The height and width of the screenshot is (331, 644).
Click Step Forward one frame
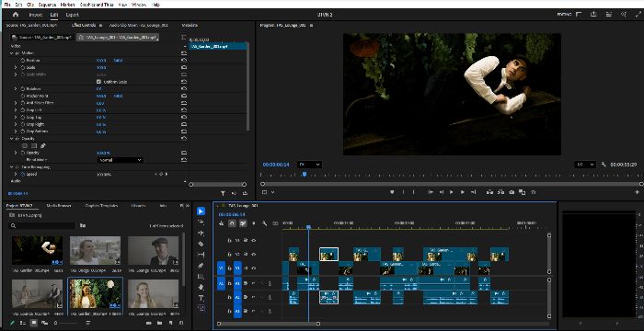pos(462,192)
